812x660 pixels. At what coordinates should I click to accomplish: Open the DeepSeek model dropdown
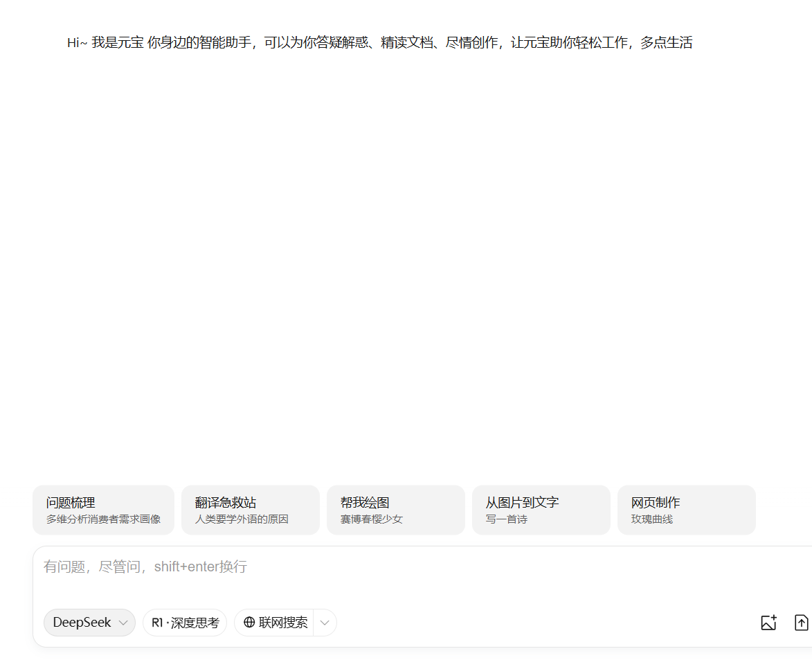(89, 623)
